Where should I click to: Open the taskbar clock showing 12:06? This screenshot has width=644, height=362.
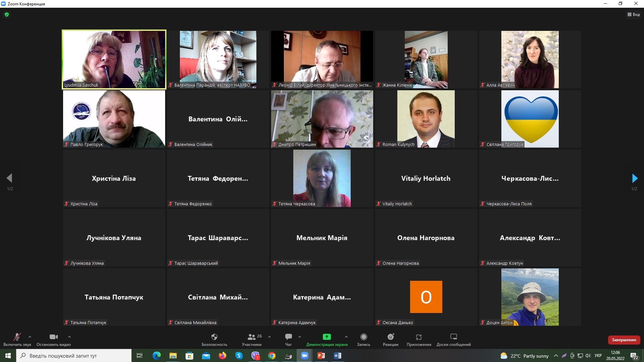[615, 356]
